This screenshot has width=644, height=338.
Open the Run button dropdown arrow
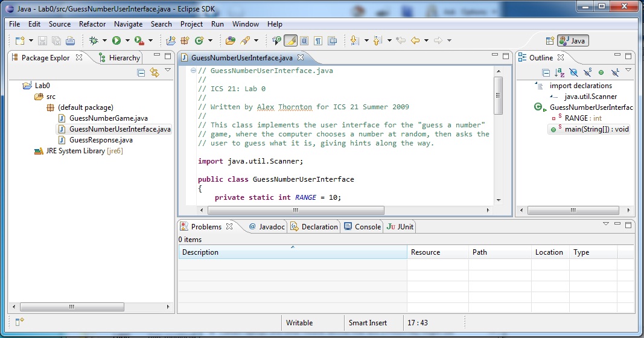(127, 40)
